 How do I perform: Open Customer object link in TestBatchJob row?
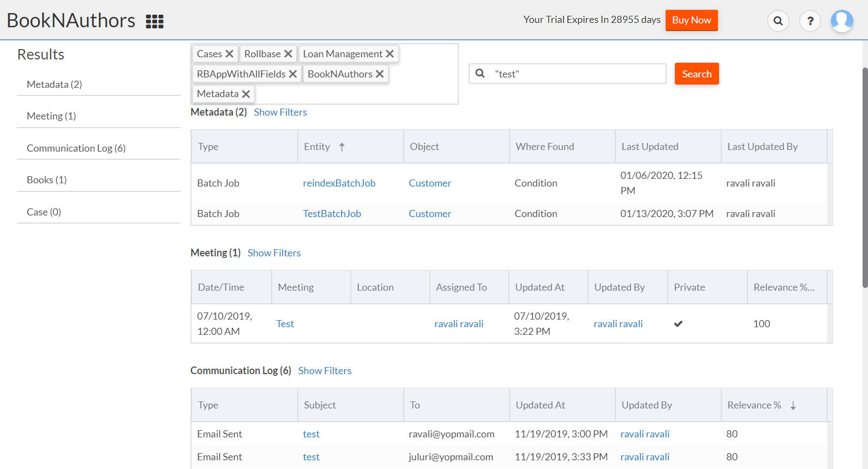coord(430,214)
